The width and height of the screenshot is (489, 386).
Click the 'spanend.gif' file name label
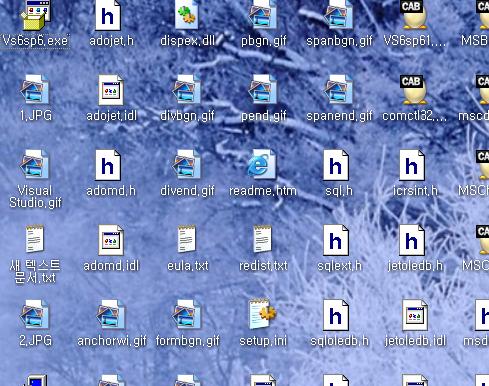tap(339, 116)
